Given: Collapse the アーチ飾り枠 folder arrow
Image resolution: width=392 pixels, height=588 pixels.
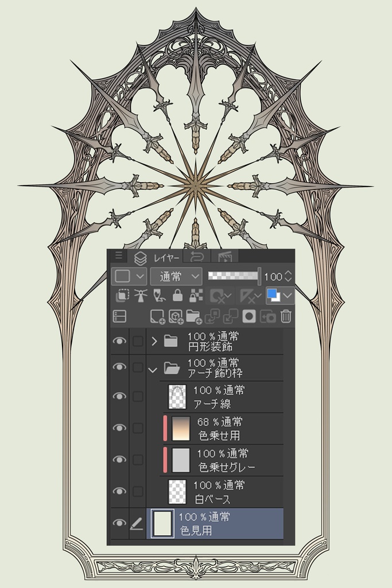Looking at the screenshot, I should (x=153, y=370).
